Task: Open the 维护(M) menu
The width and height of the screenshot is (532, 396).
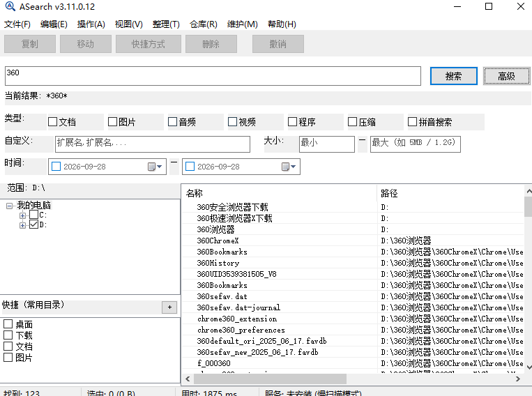Action: pyautogui.click(x=242, y=24)
